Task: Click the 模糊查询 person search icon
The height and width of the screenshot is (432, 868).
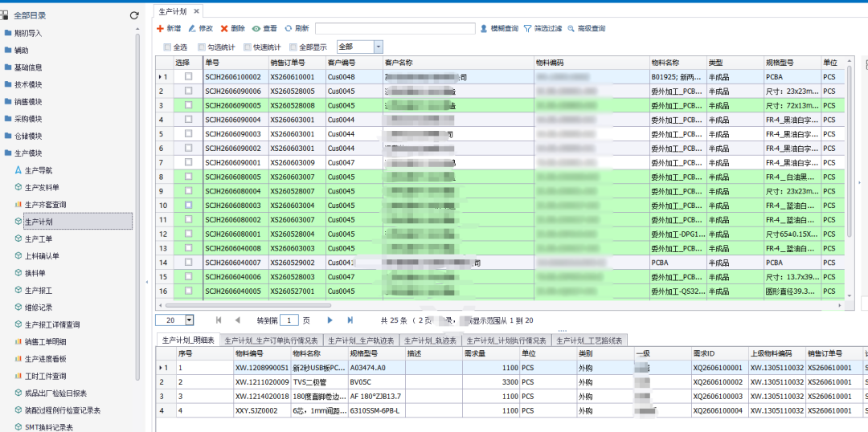Action: [x=484, y=28]
